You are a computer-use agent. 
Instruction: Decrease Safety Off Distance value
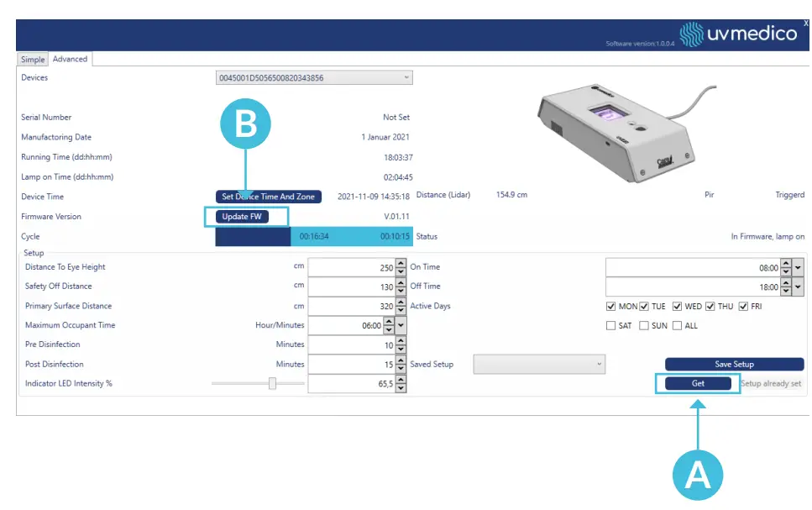(401, 292)
